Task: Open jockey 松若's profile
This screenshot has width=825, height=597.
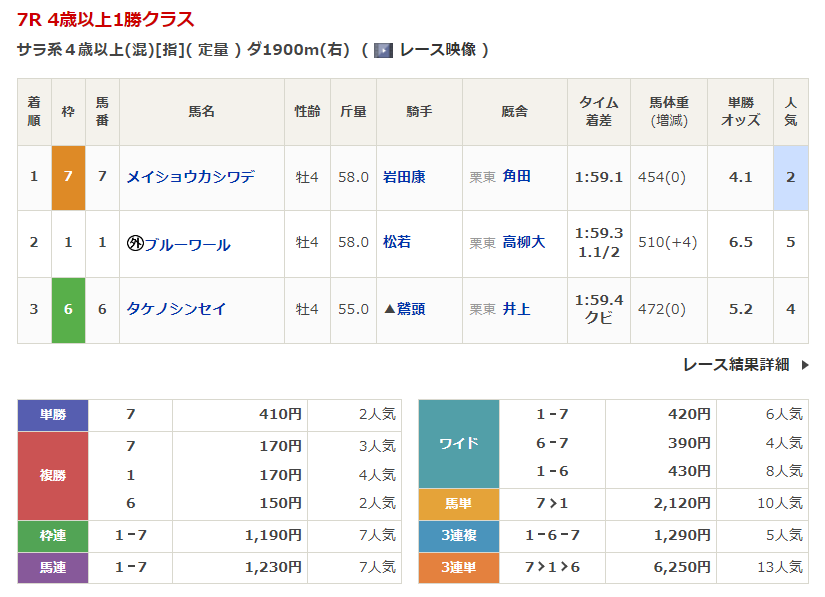Action: click(397, 242)
